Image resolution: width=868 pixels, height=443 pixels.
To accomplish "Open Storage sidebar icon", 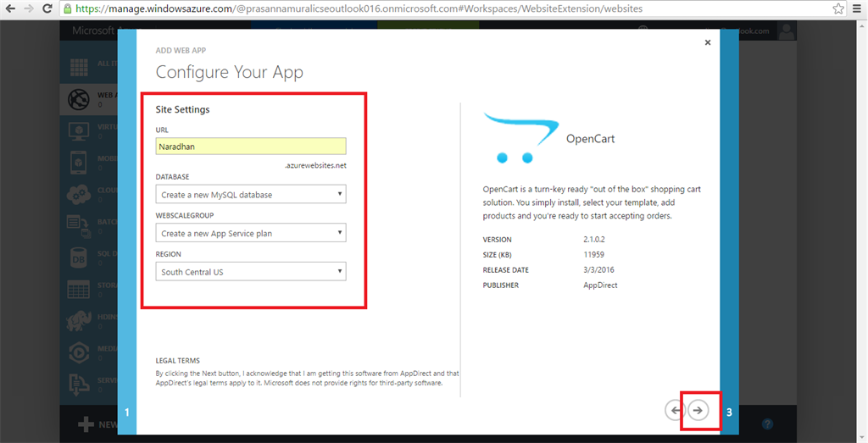I will (x=79, y=289).
